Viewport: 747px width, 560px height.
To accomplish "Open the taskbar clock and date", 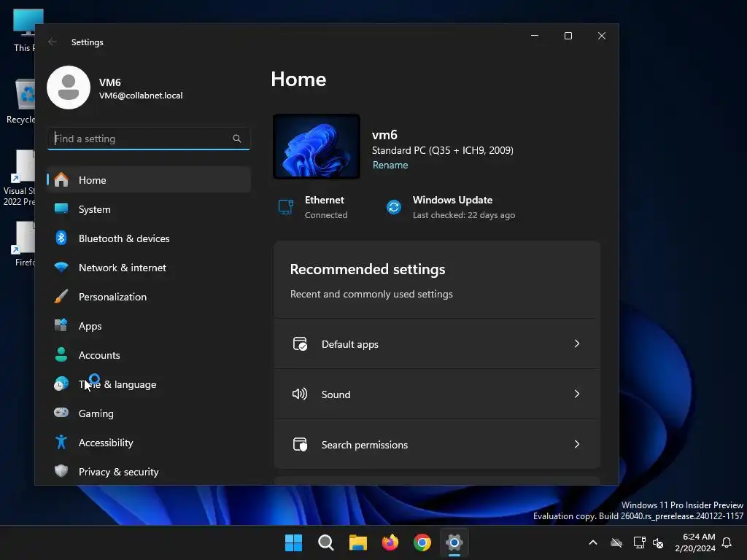I will (x=695, y=542).
